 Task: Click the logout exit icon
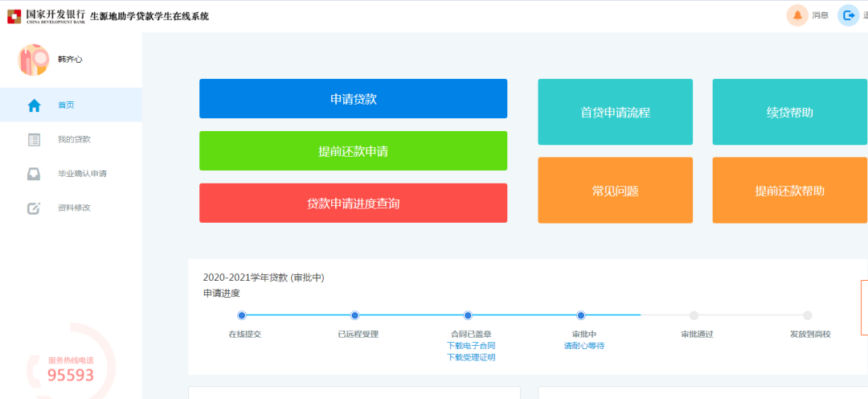[x=848, y=15]
